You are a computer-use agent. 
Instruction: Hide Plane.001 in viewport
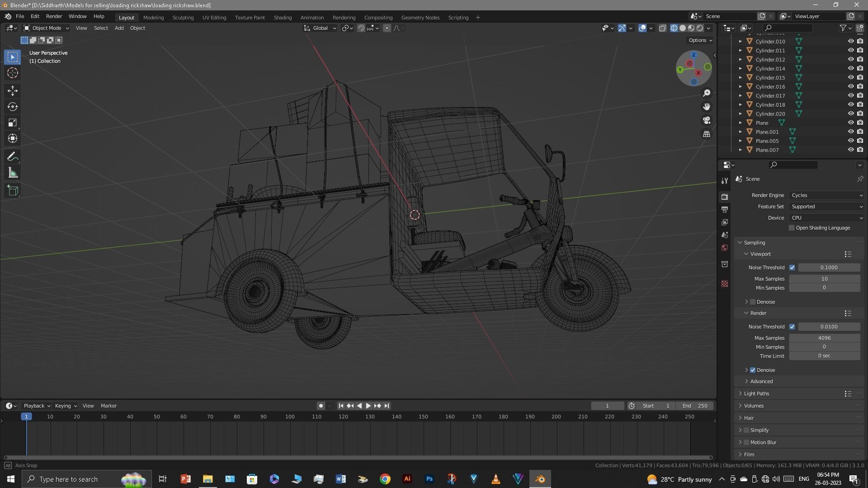tap(850, 131)
